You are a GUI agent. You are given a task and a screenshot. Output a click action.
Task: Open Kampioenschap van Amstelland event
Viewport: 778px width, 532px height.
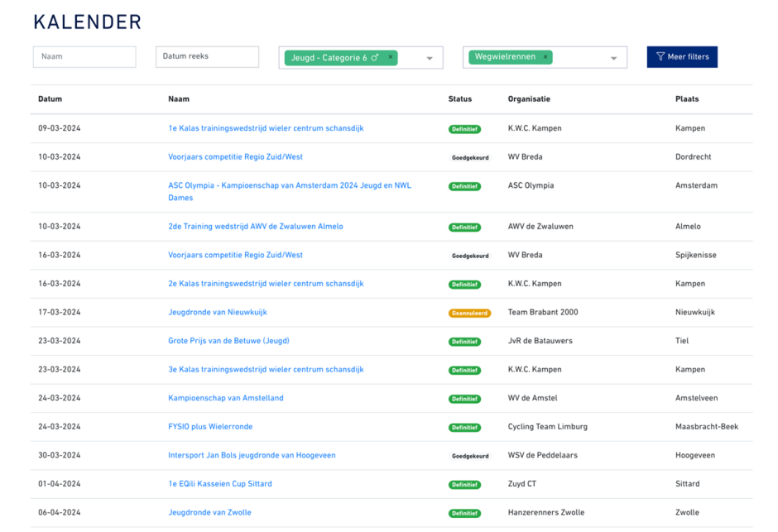point(225,398)
